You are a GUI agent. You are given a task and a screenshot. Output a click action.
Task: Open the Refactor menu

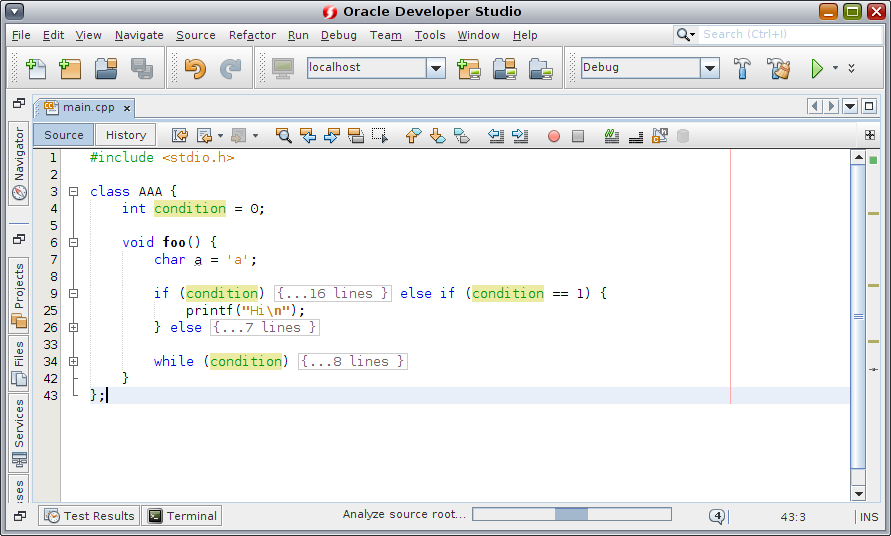coord(252,35)
